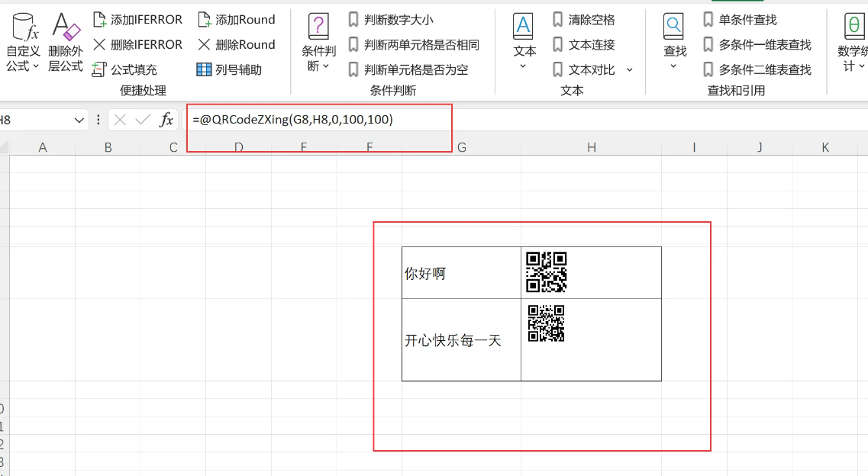
Task: Open the 自定义公式 custom formula tool
Action: tap(24, 43)
